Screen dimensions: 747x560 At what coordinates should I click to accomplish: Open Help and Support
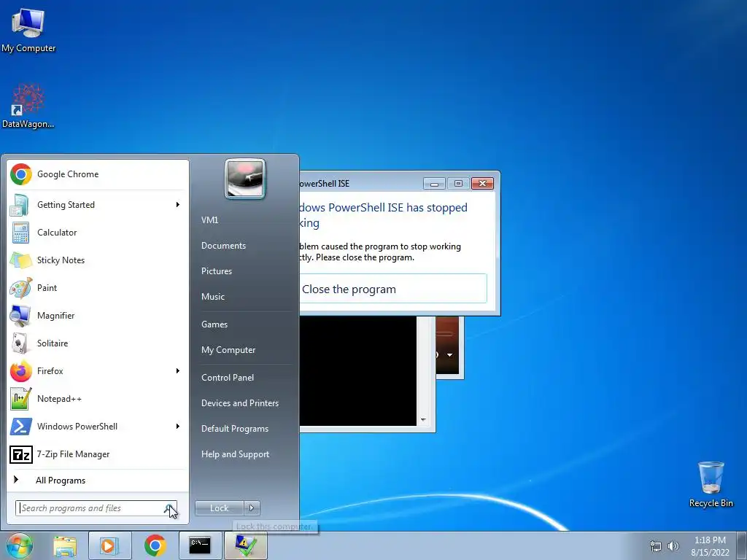coord(235,454)
